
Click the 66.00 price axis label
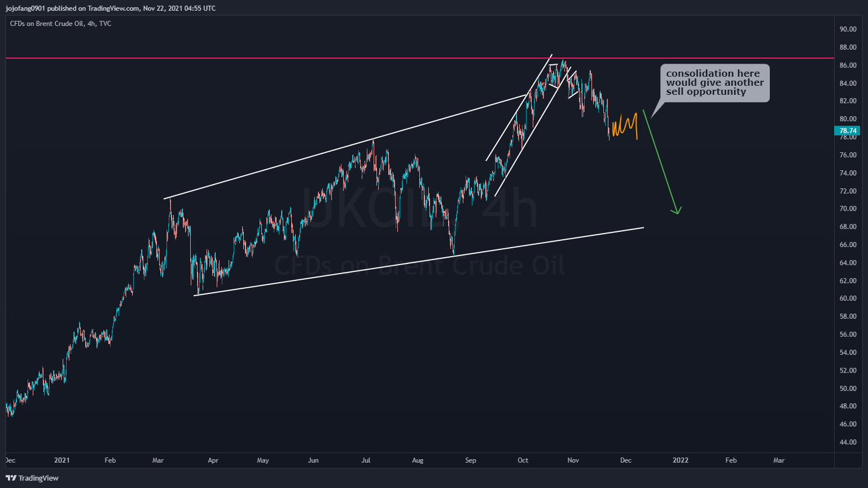tap(848, 245)
